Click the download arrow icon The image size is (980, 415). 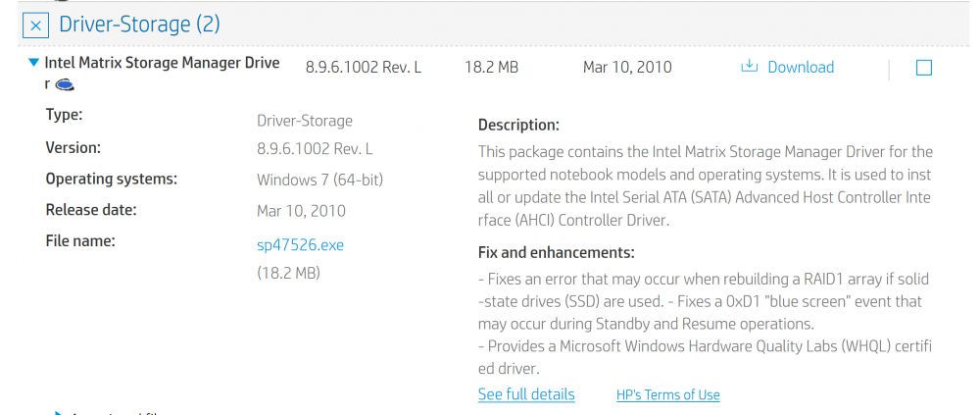[x=749, y=67]
